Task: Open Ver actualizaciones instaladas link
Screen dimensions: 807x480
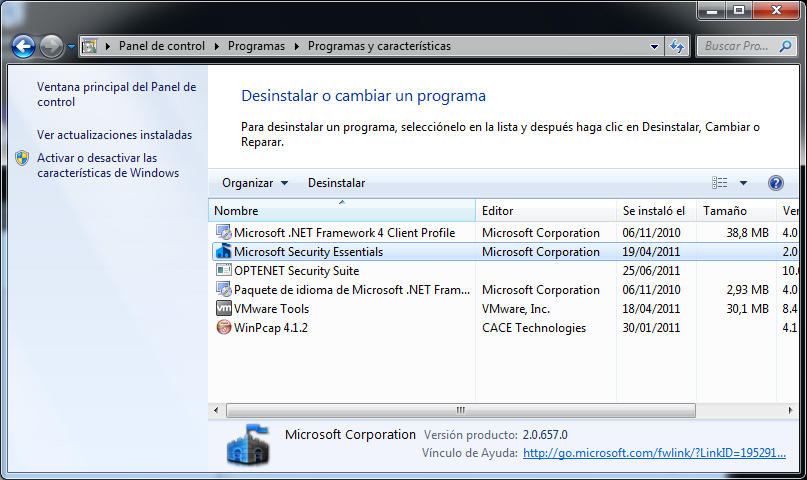Action: 114,135
